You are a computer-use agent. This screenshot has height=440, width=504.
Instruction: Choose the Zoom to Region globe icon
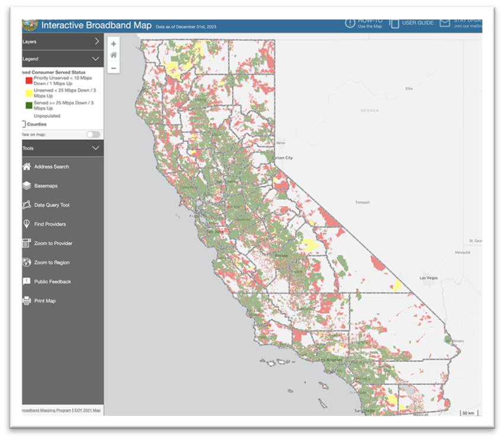[27, 262]
